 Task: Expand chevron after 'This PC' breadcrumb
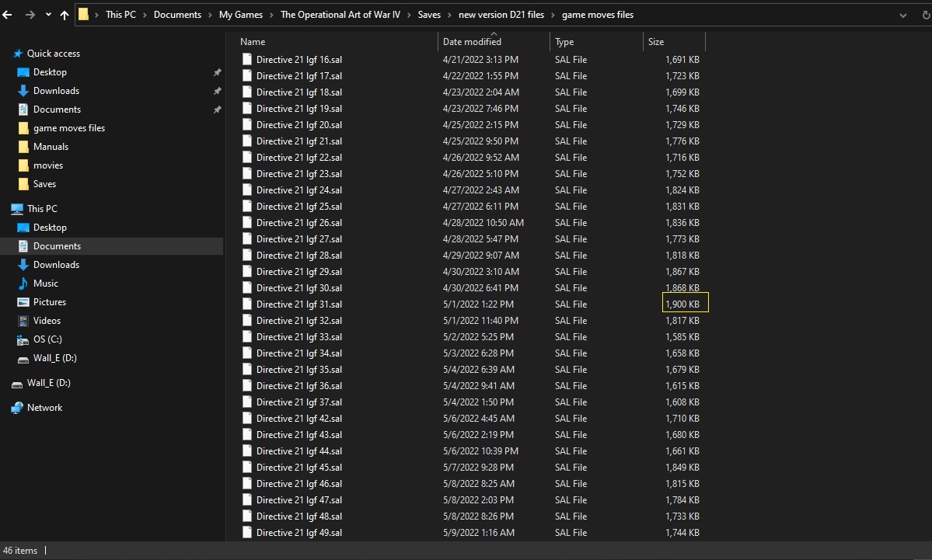tap(145, 15)
